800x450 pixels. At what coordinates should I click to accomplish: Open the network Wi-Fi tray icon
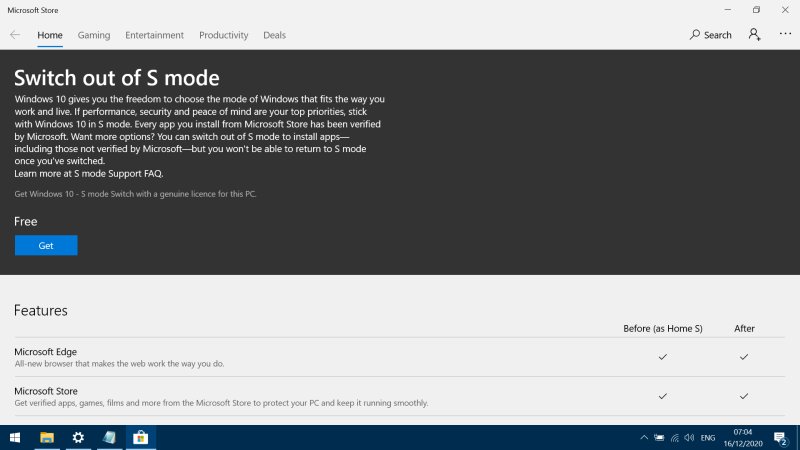click(674, 438)
